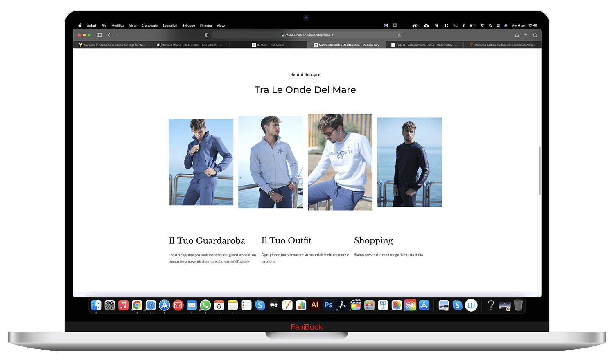Switch to the Barbara Milano tab
This screenshot has height=364, width=614.
pos(190,45)
